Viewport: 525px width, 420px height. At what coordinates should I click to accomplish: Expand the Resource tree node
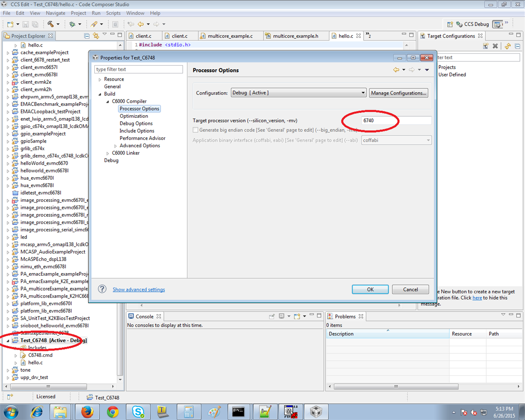click(100, 79)
